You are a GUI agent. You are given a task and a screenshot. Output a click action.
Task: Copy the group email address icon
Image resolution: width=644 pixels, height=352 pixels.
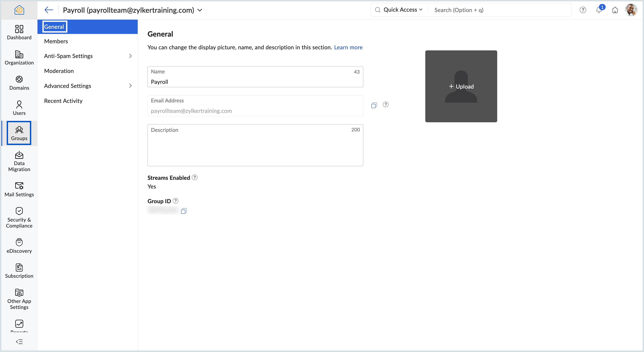click(x=374, y=105)
